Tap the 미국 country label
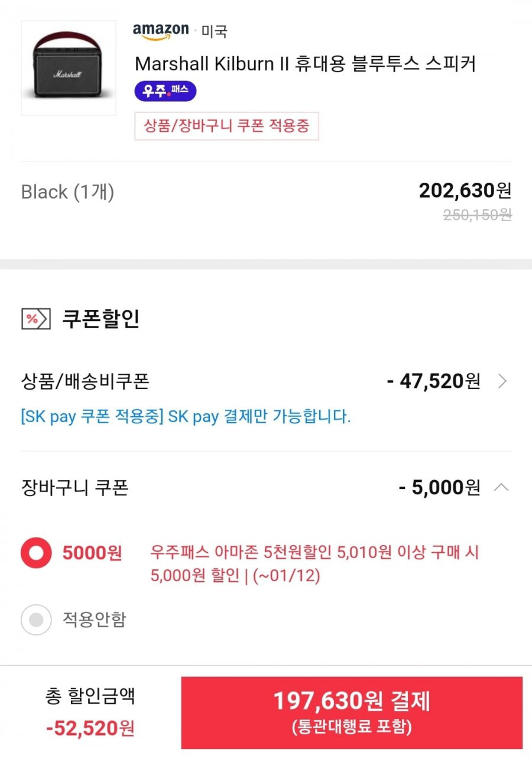 click(214, 31)
